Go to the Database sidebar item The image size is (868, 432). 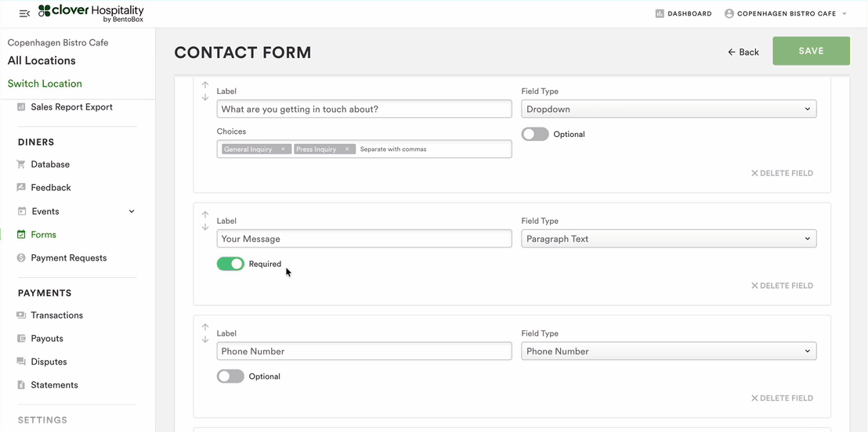tap(50, 164)
